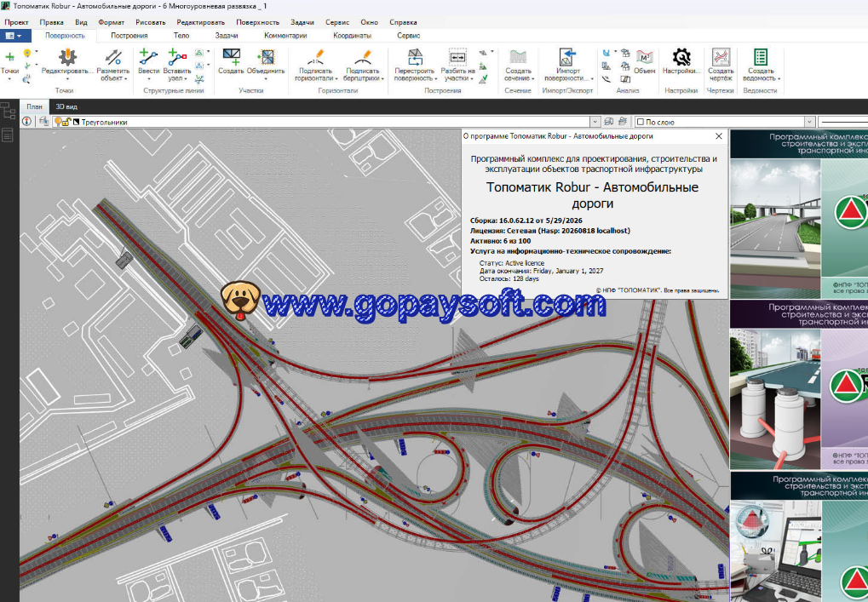The height and width of the screenshot is (602, 868).
Task: Open the Задачи menu in menu bar
Action: point(302,22)
